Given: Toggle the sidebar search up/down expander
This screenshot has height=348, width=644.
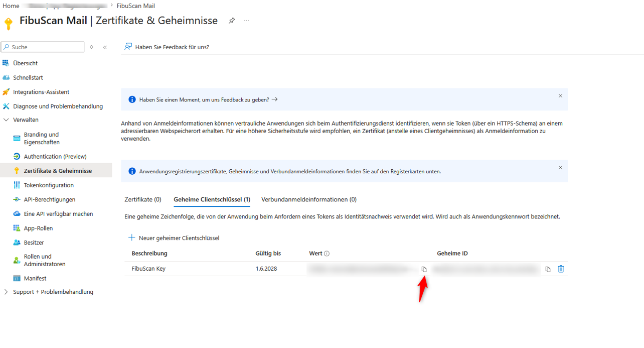Looking at the screenshot, I should [x=91, y=47].
